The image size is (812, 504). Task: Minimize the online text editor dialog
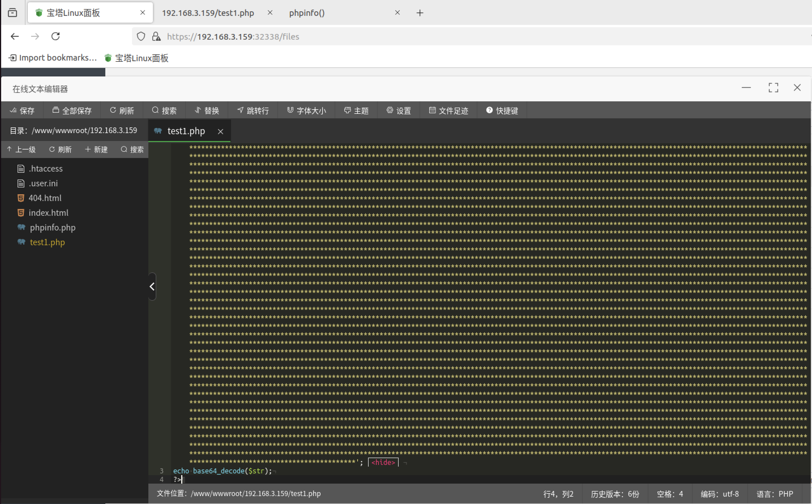[746, 88]
